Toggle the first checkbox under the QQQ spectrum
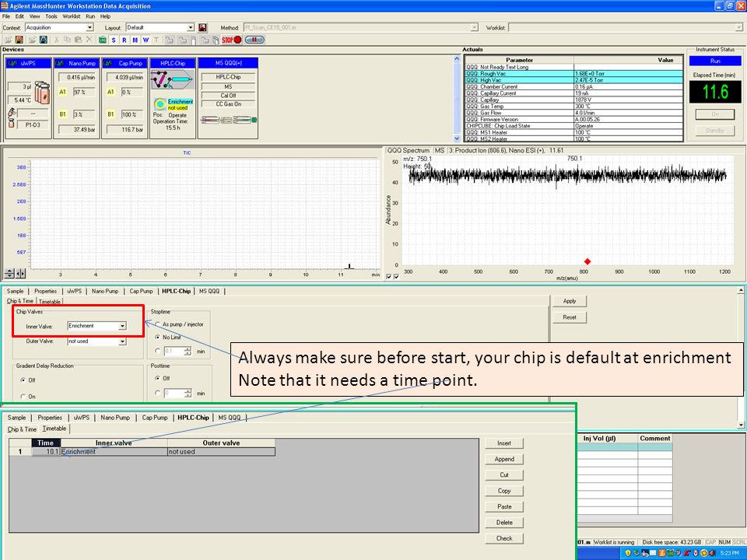The width and height of the screenshot is (747, 560). (x=389, y=277)
